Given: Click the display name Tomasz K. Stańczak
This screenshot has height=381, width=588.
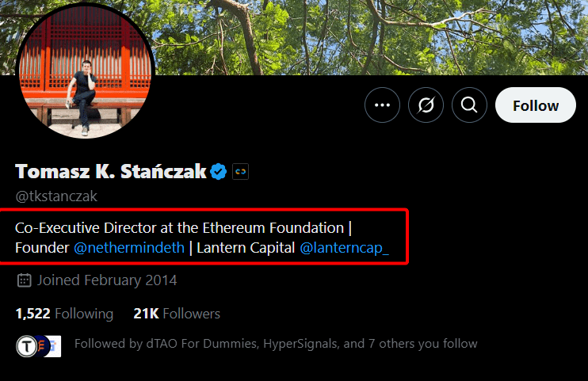Looking at the screenshot, I should 110,171.
